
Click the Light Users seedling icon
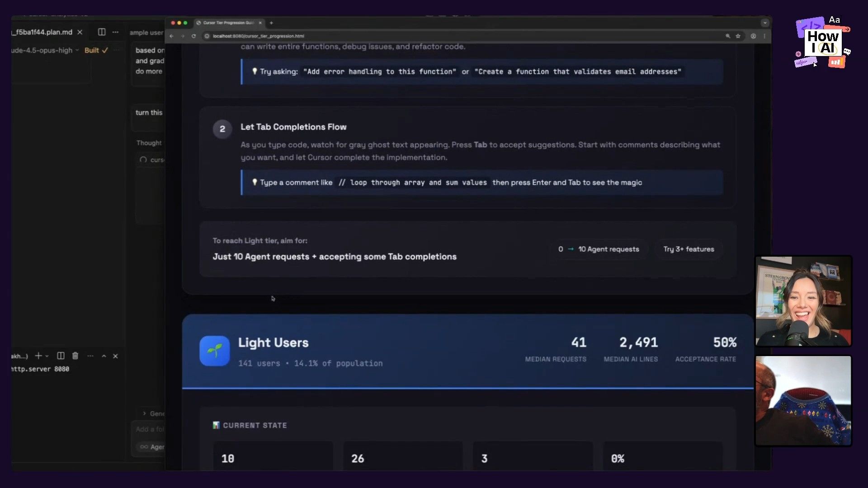(x=215, y=351)
